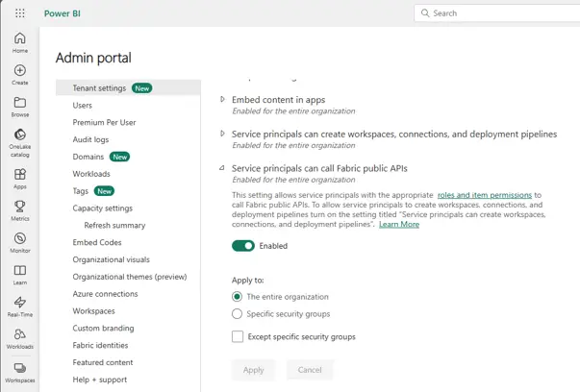Viewport: 580px width, 392px height.
Task: Expand Service principals can create workspaces setting
Action: (x=222, y=134)
